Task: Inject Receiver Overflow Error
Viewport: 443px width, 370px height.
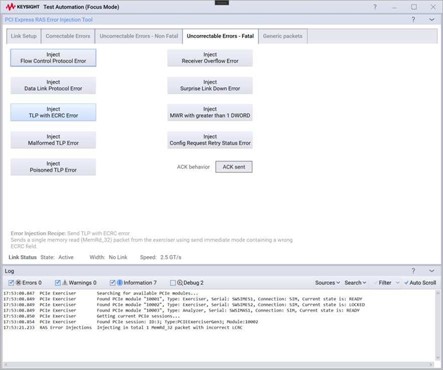Action: pyautogui.click(x=210, y=58)
